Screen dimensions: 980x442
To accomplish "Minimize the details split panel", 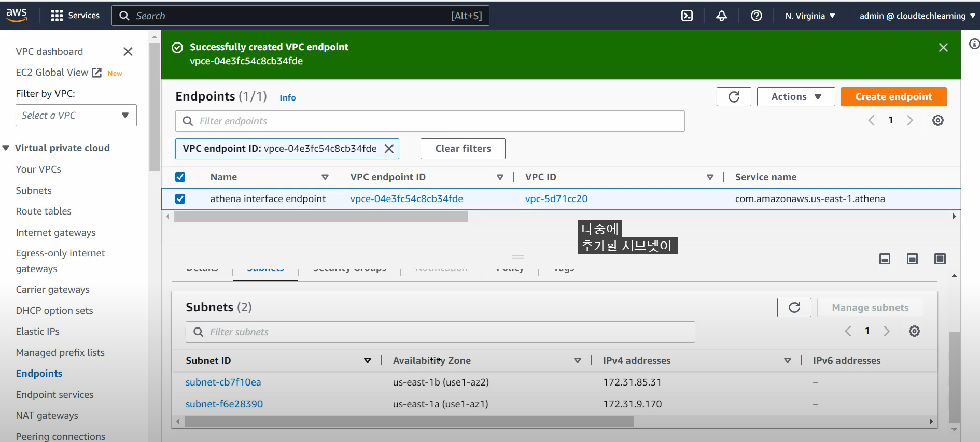I will [885, 259].
